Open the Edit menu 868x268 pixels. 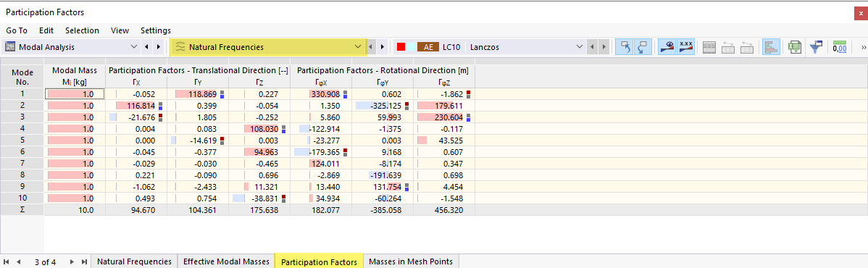click(x=46, y=30)
